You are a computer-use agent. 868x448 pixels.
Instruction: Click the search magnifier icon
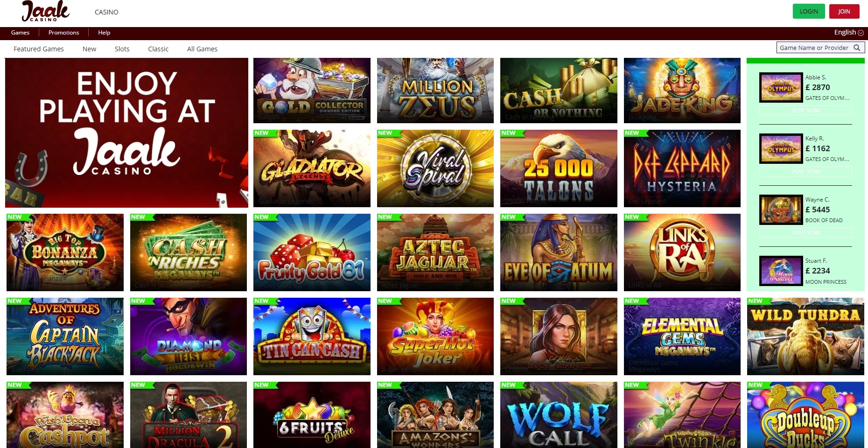click(857, 48)
